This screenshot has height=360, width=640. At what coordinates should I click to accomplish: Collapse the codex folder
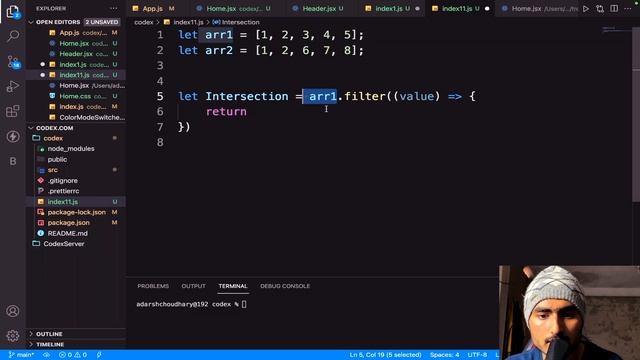(53, 138)
